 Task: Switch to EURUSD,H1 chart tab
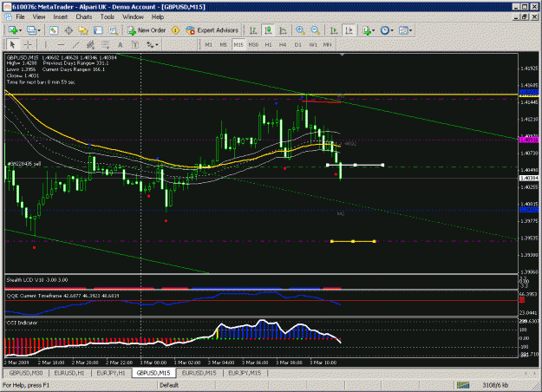[69, 373]
